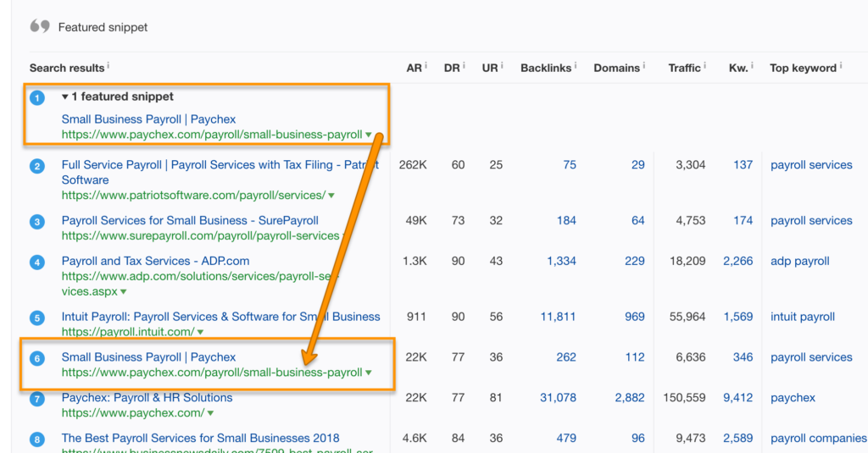This screenshot has height=453, width=868.
Task: Click position badge number 8
Action: coord(37,439)
